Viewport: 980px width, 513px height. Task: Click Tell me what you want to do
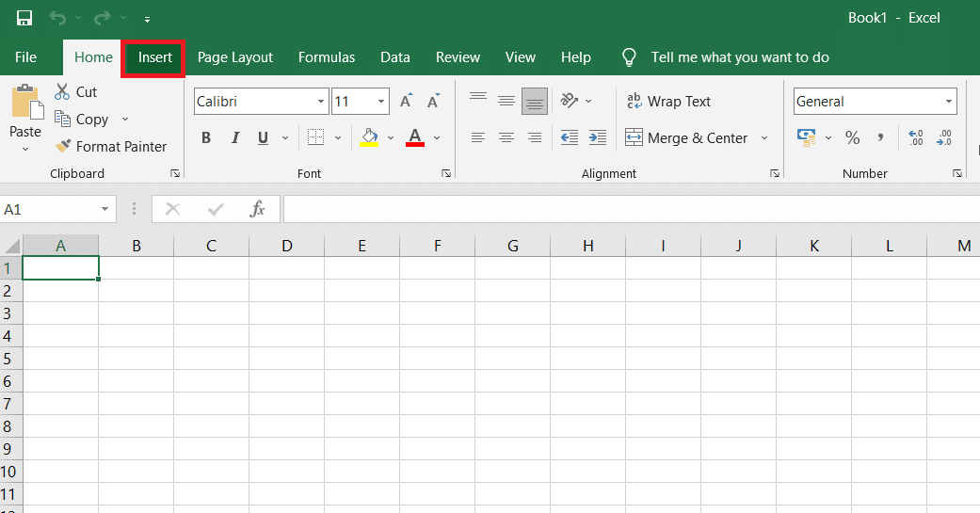pyautogui.click(x=740, y=57)
